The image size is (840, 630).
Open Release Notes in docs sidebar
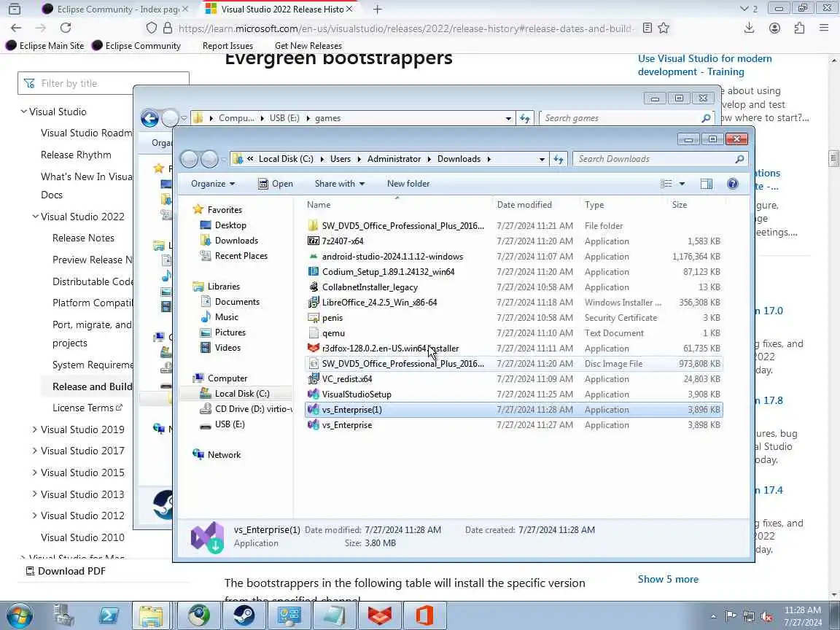(x=83, y=238)
